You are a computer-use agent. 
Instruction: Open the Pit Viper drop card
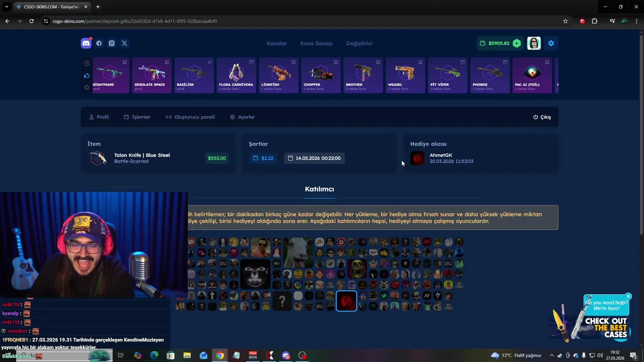(448, 75)
